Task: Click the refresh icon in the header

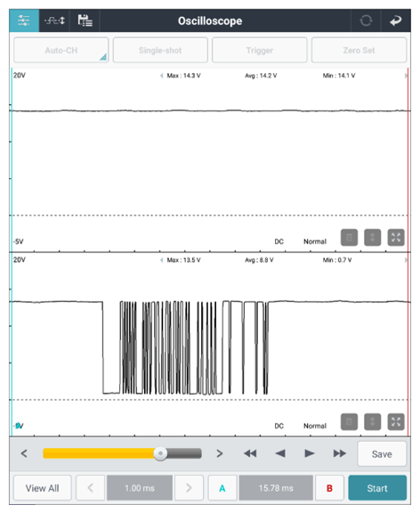Action: coord(366,20)
